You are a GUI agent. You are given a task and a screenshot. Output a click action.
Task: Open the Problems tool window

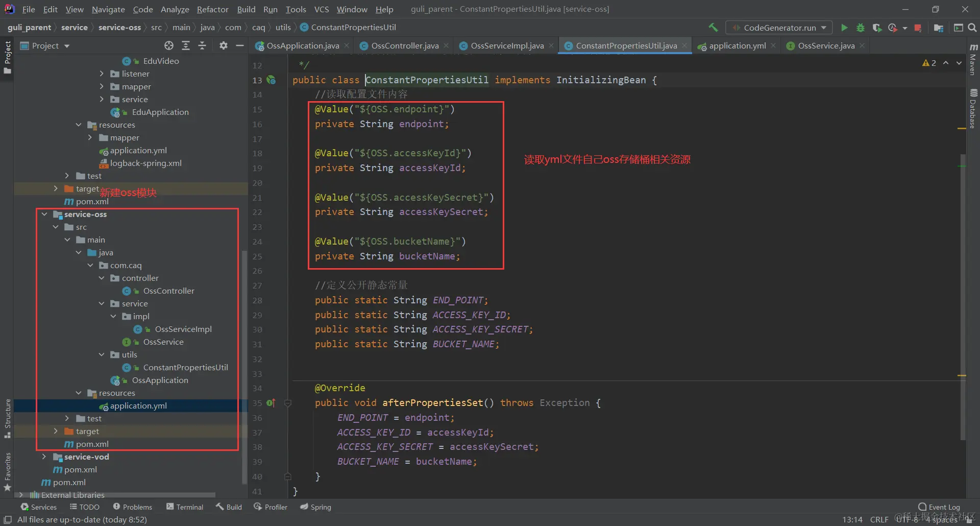[133, 507]
